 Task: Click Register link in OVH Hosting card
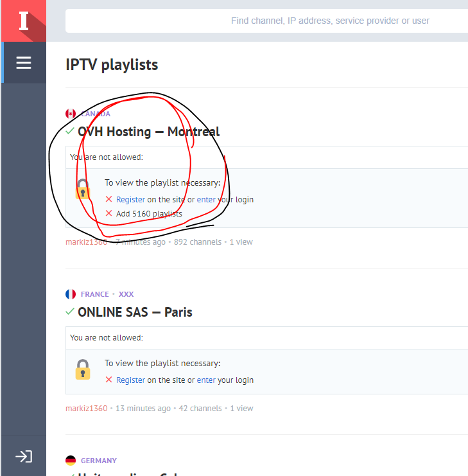131,199
